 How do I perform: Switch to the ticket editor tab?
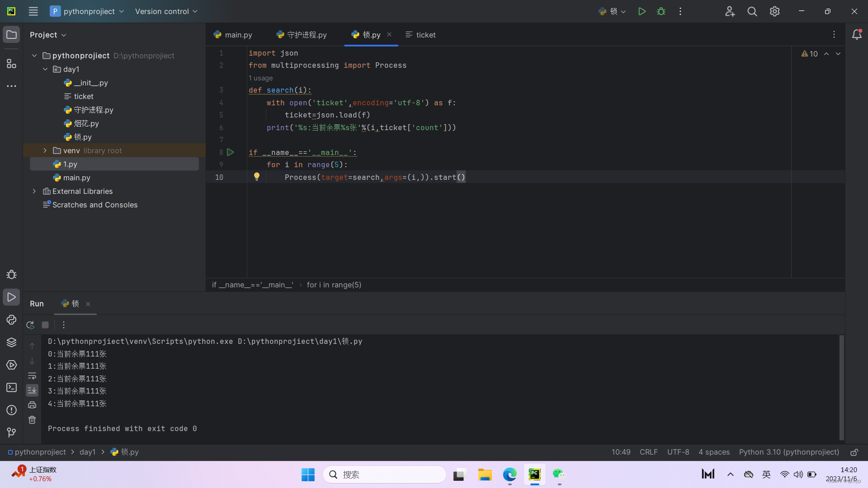click(x=421, y=35)
